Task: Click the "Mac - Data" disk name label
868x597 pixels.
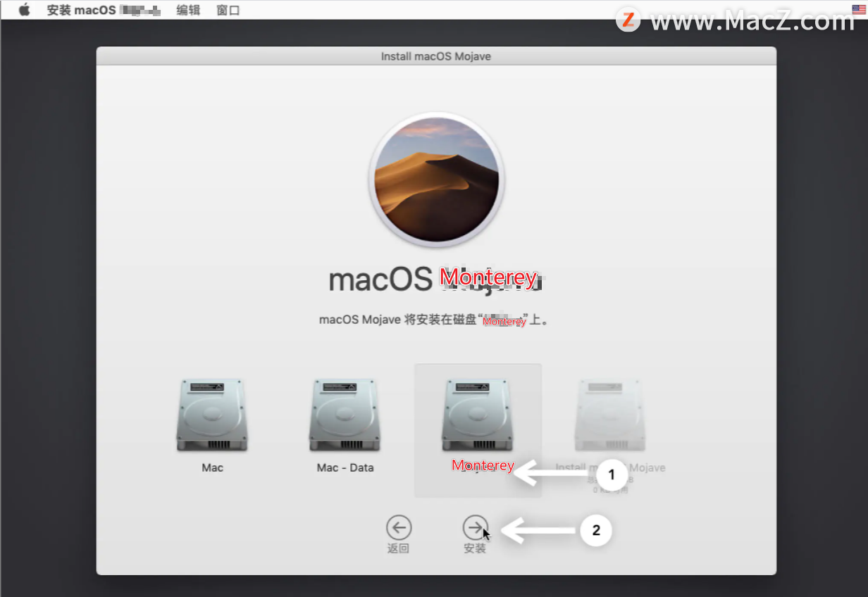Action: click(x=345, y=467)
